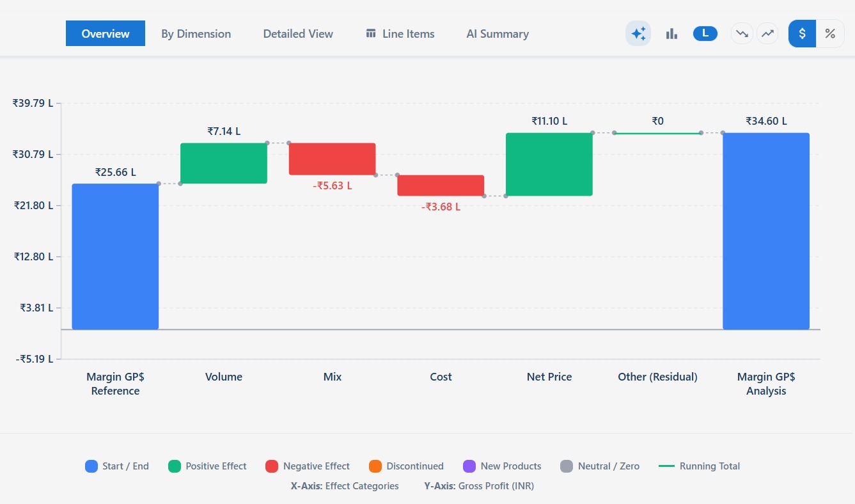Click the grid icon beside Line Items
The height and width of the screenshot is (504, 855).
click(370, 33)
